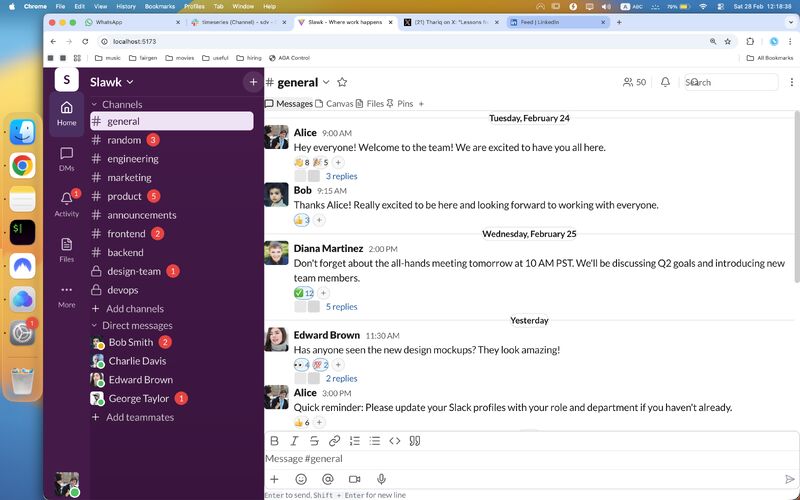The image size is (800, 500).
Task: Insert a link in composer
Action: coord(334,441)
